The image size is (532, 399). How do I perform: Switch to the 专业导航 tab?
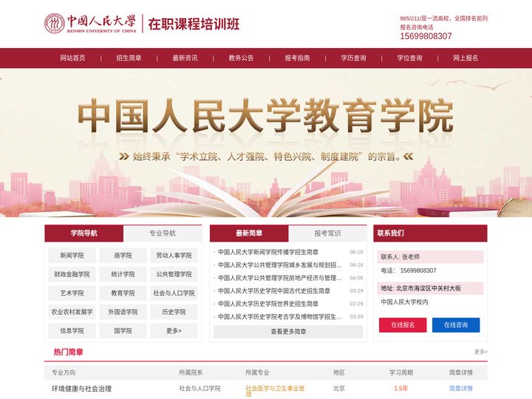pyautogui.click(x=163, y=233)
